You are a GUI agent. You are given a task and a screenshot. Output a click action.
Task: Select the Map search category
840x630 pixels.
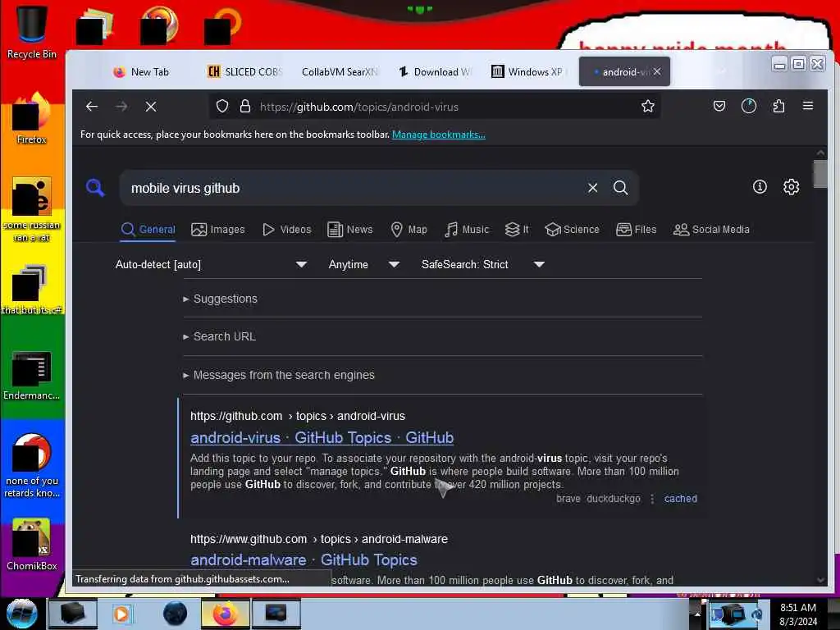coord(409,230)
